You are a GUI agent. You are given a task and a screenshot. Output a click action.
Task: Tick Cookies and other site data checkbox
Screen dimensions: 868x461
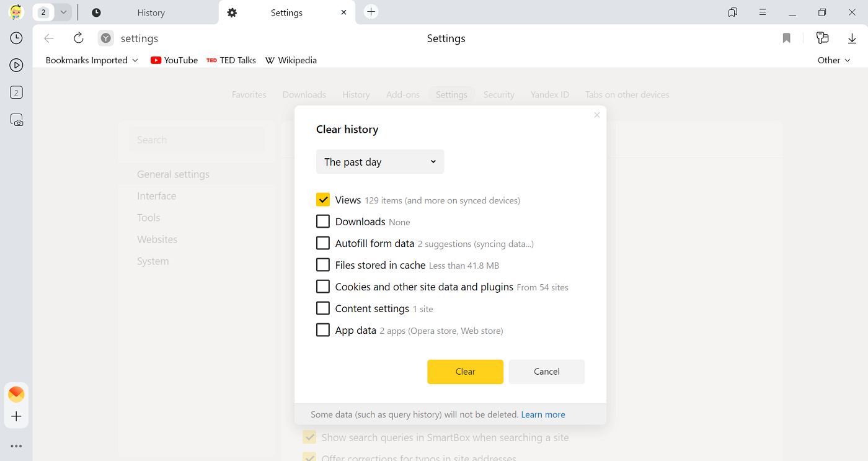click(x=323, y=287)
